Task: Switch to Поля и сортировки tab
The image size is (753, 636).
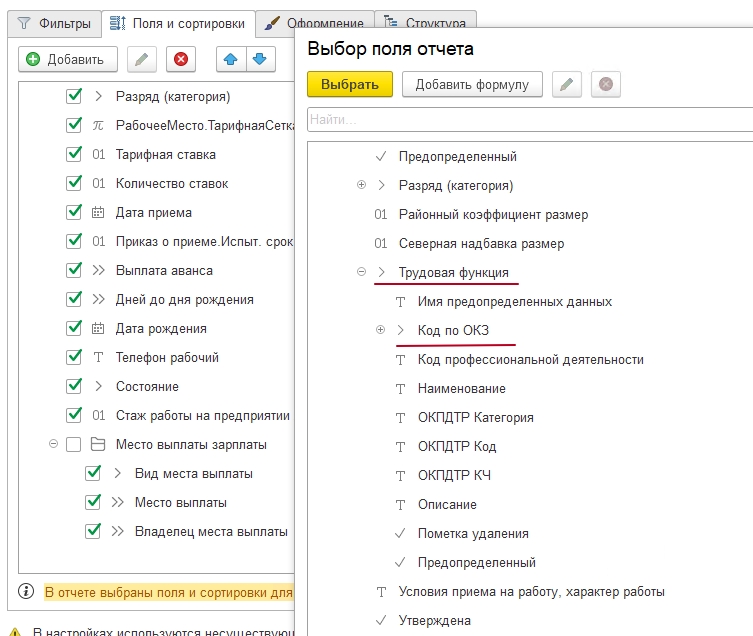Action: point(178,23)
